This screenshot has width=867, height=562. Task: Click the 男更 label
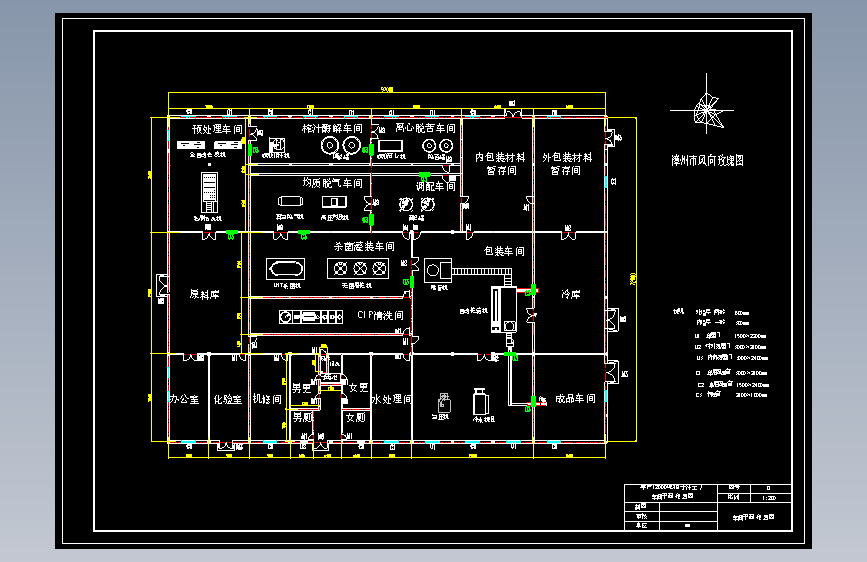[x=301, y=388]
